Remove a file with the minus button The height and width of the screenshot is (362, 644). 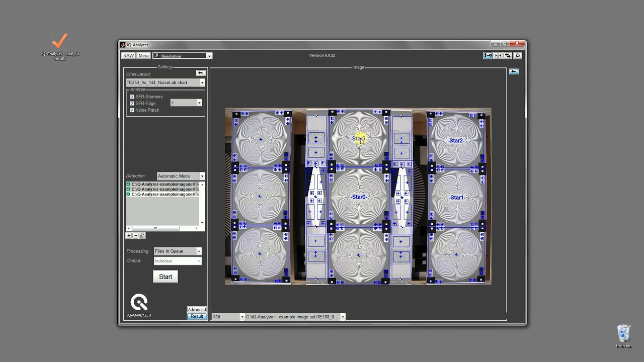(135, 236)
